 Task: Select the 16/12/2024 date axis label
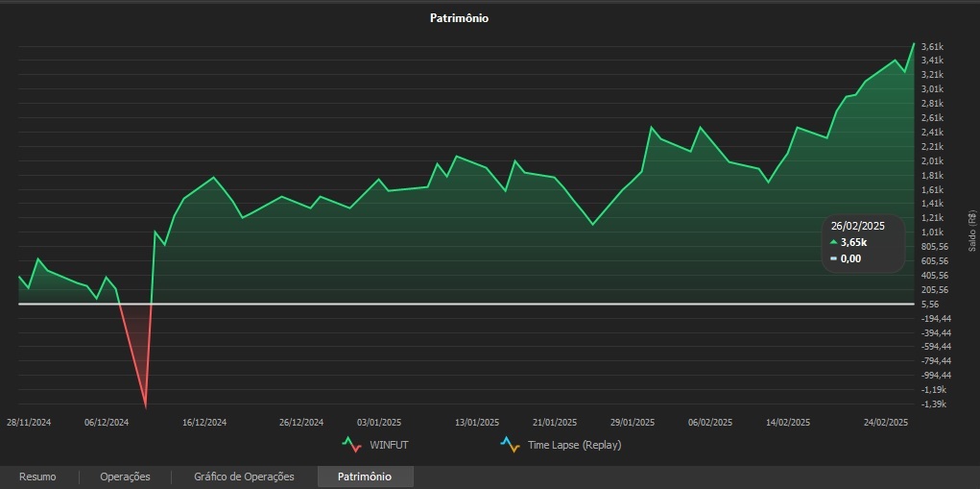203,422
